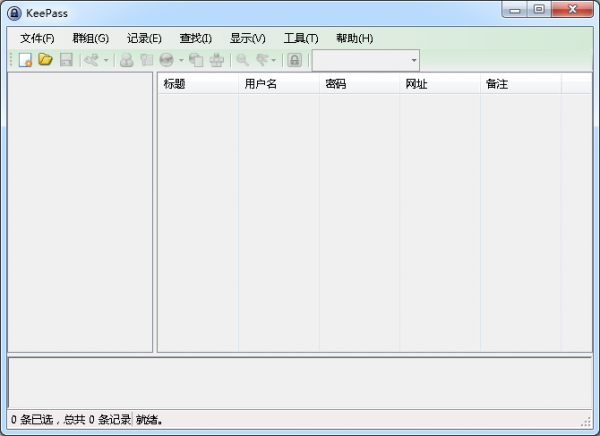The height and width of the screenshot is (436, 600).
Task: Click the New database toolbar icon
Action: (25, 60)
